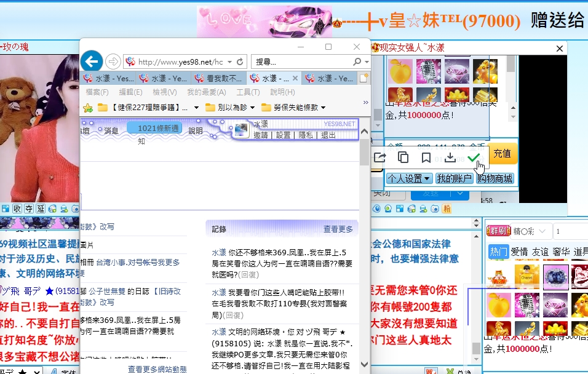This screenshot has height=374, width=588.
Task: Click the add-to-favorites star icon
Action: [x=88, y=108]
